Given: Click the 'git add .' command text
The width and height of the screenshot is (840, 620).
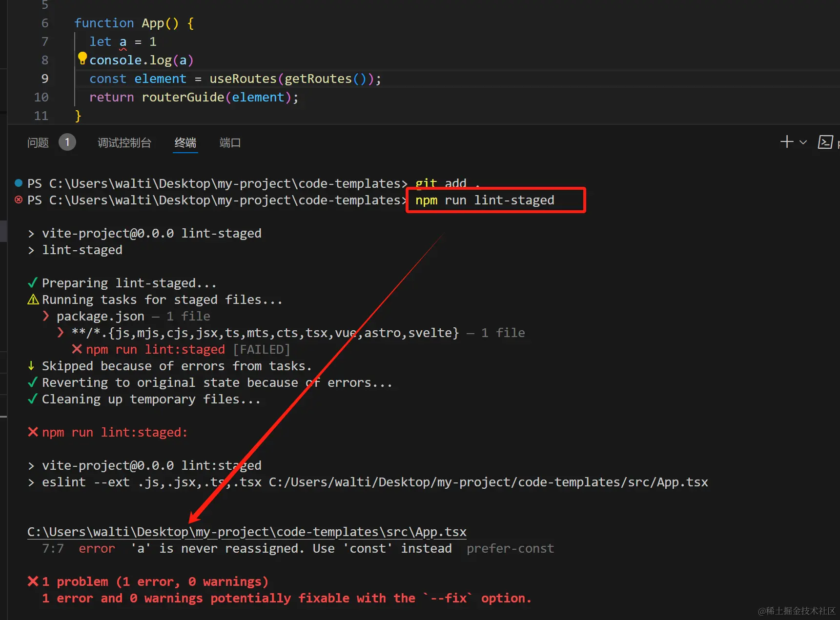Looking at the screenshot, I should 448,183.
